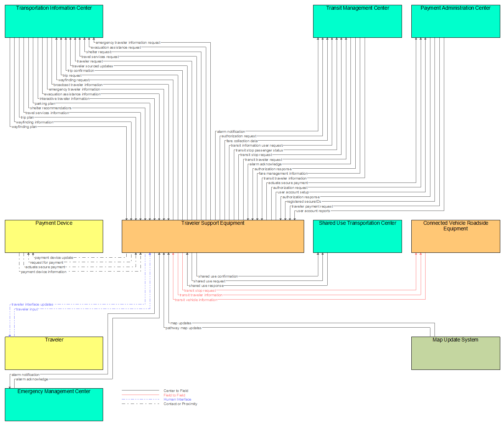The width and height of the screenshot is (504, 426).
Task: Open the Emergency Management Center node
Action: (x=54, y=405)
